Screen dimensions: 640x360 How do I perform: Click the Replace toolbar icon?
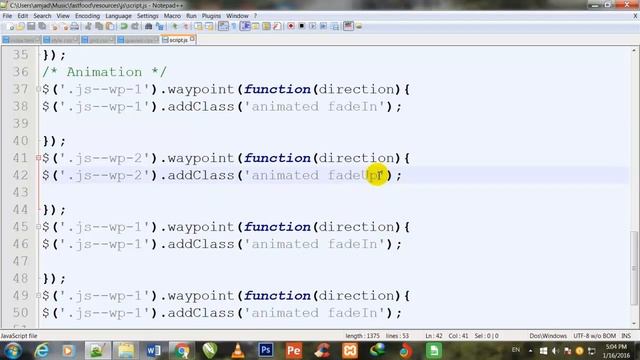(160, 27)
